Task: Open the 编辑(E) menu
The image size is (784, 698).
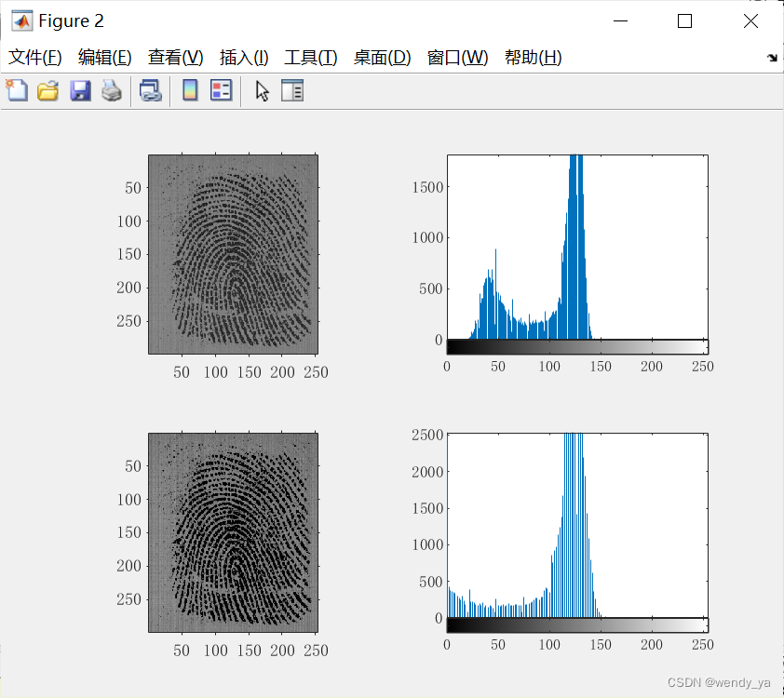Action: coord(104,58)
